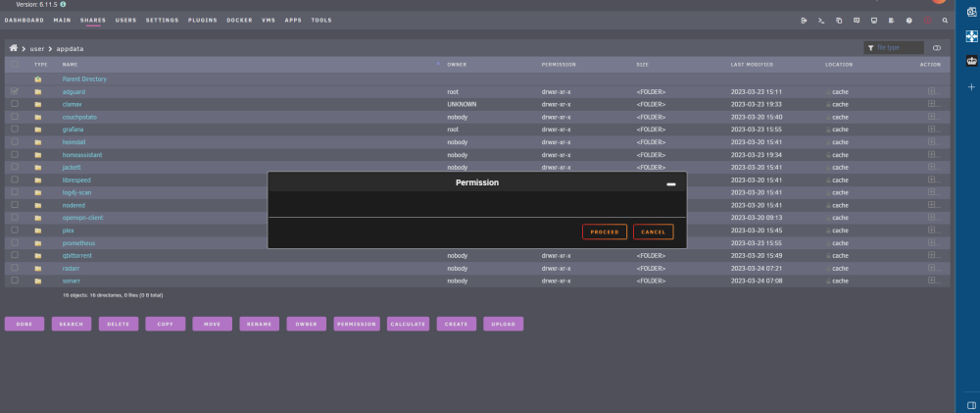
Task: Open the Parent Directory link
Action: click(x=84, y=79)
